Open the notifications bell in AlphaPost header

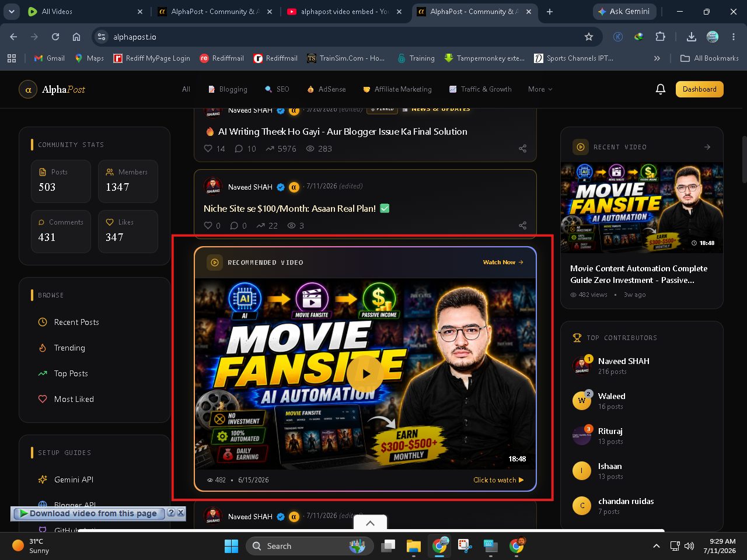pyautogui.click(x=661, y=89)
